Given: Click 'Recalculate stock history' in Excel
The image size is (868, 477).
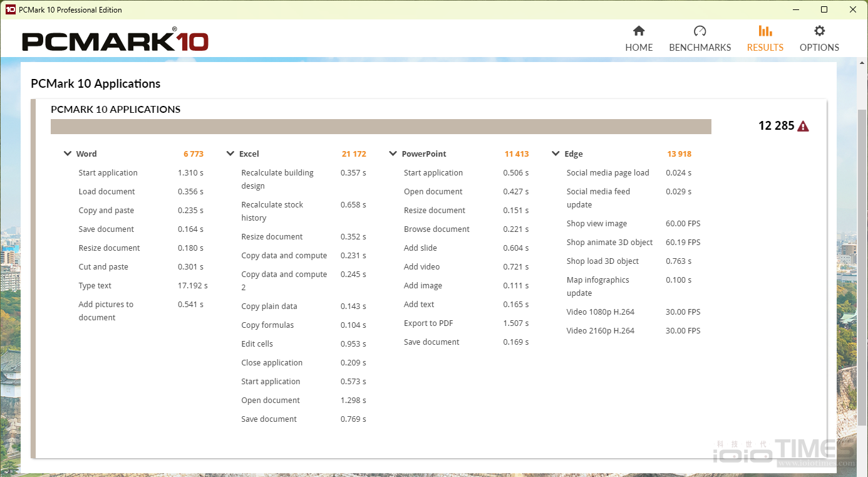Looking at the screenshot, I should pyautogui.click(x=272, y=211).
